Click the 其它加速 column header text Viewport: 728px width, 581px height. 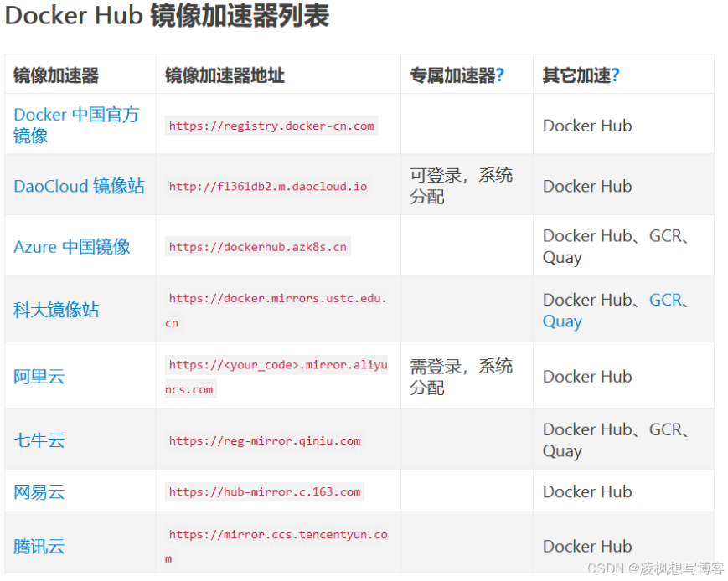tap(576, 75)
